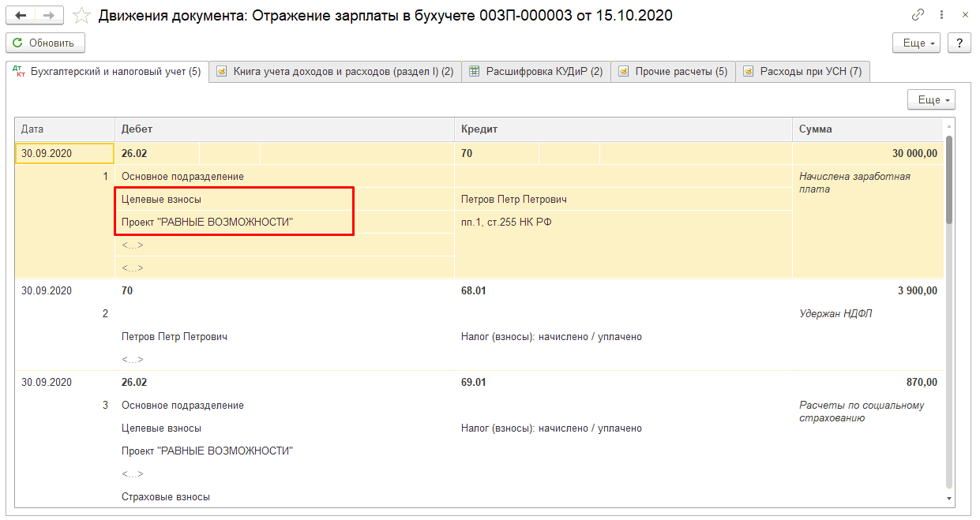This screenshot has width=980, height=520.
Task: Click the forward navigation arrow
Action: point(49,16)
